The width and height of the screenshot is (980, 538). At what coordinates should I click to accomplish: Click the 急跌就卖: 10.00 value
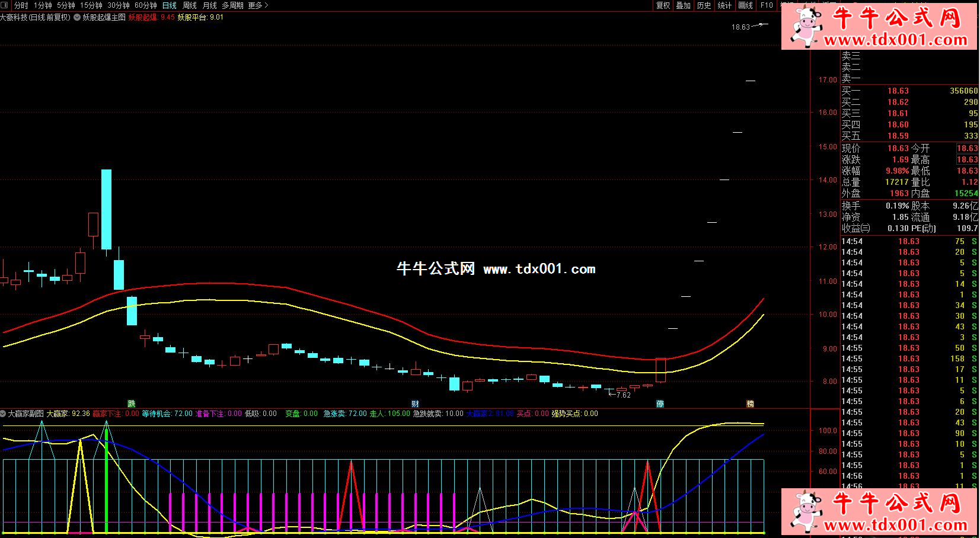438,414
